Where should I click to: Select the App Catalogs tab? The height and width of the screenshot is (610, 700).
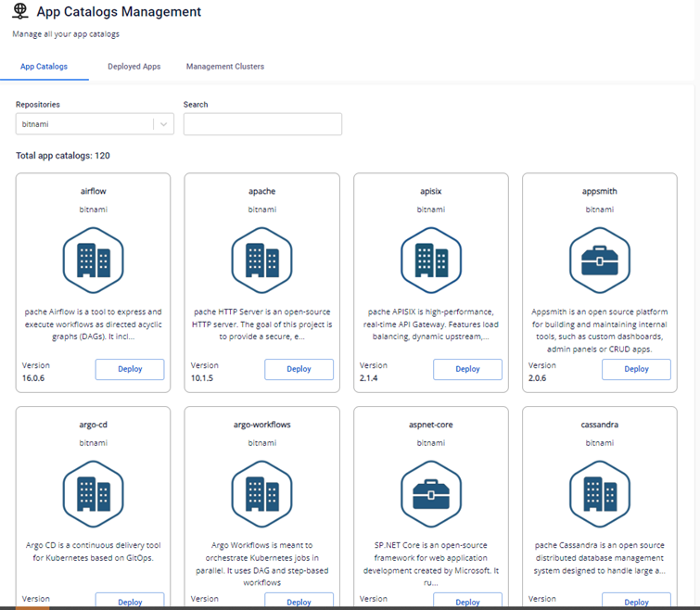(44, 67)
